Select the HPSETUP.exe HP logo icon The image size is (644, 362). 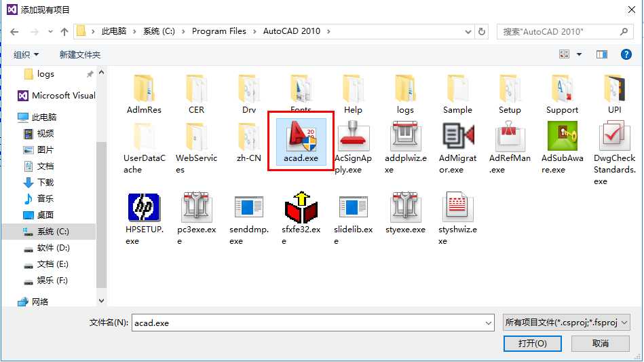[x=144, y=207]
